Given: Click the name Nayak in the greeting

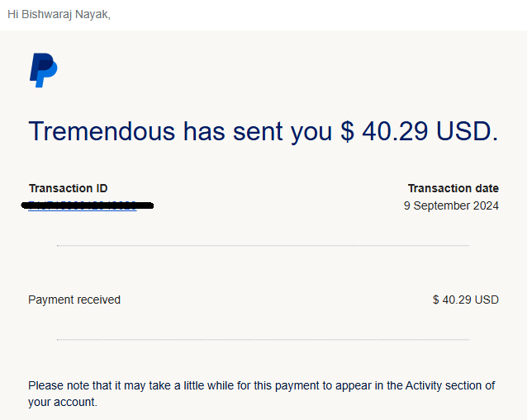Looking at the screenshot, I should pyautogui.click(x=92, y=14).
